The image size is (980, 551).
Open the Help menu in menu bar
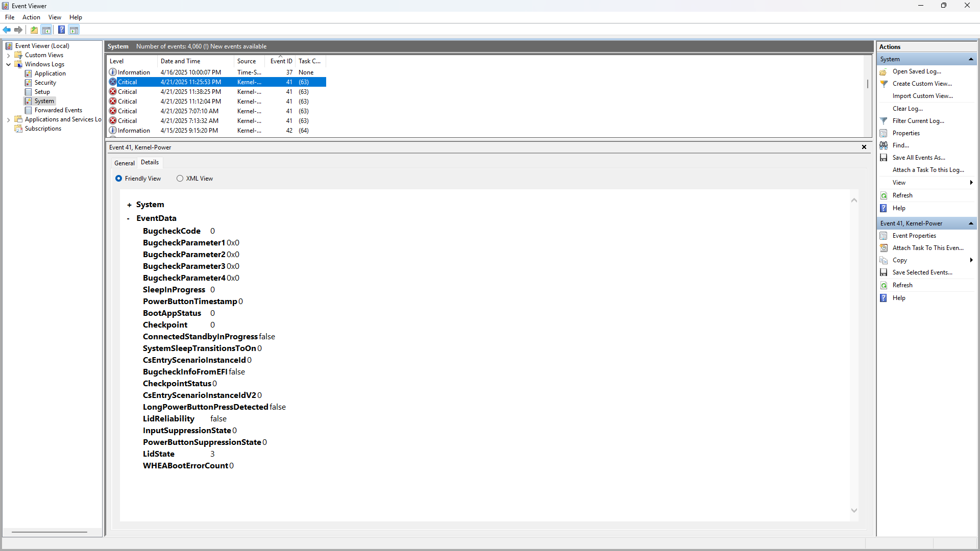click(x=76, y=17)
